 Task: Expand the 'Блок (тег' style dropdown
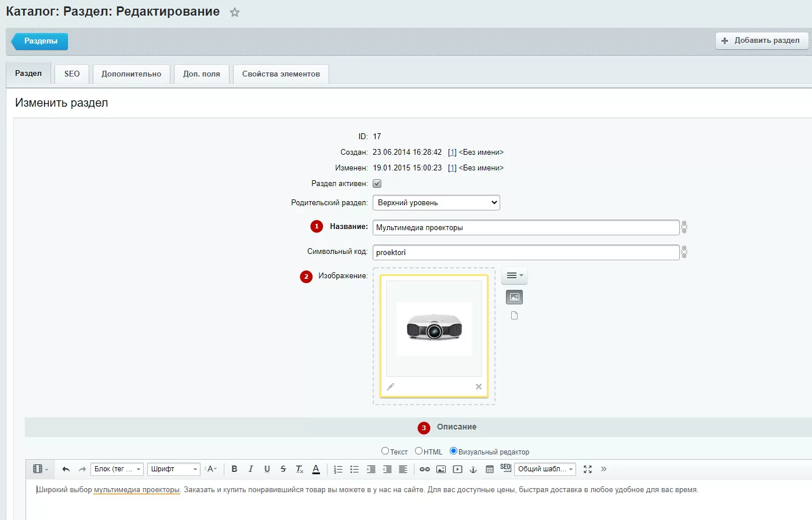click(117, 469)
